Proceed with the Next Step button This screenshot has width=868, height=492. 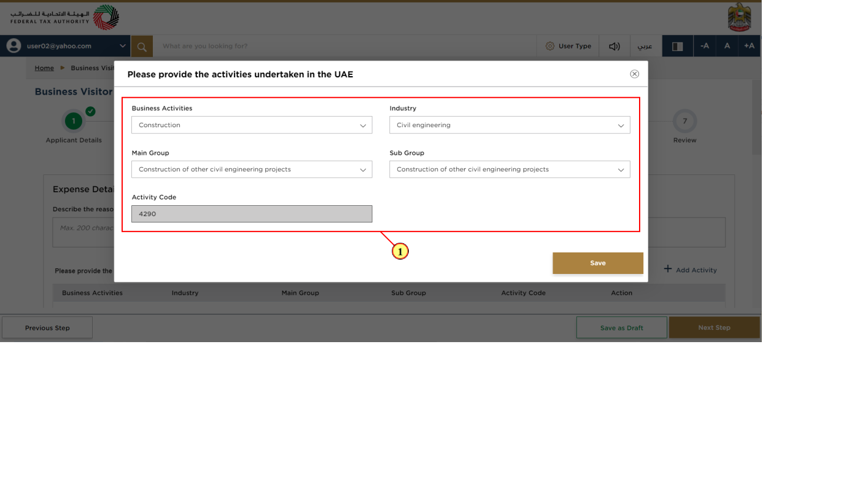(x=715, y=327)
